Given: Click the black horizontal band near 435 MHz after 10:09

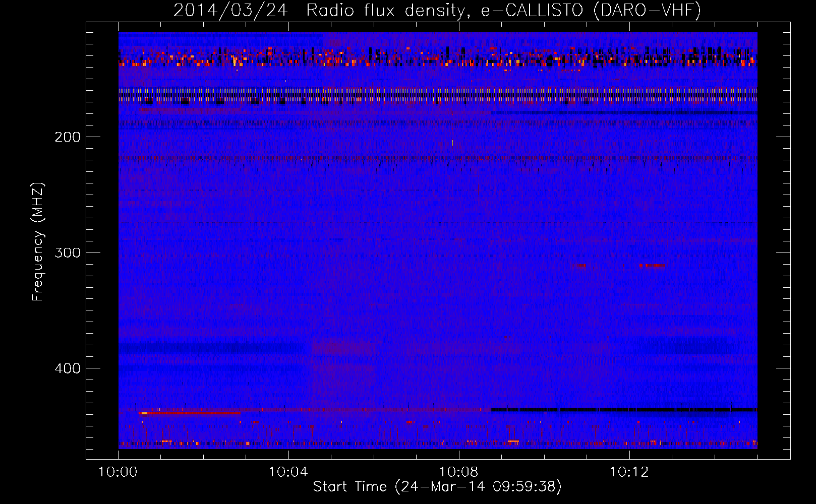Looking at the screenshot, I should click(x=624, y=410).
